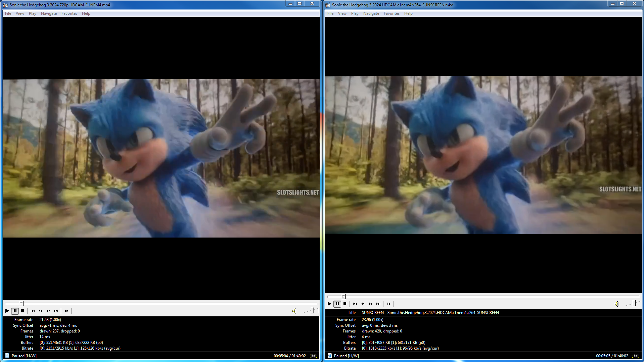Skip to next in left player
Viewport: 644px width, 362px height.
(x=56, y=311)
